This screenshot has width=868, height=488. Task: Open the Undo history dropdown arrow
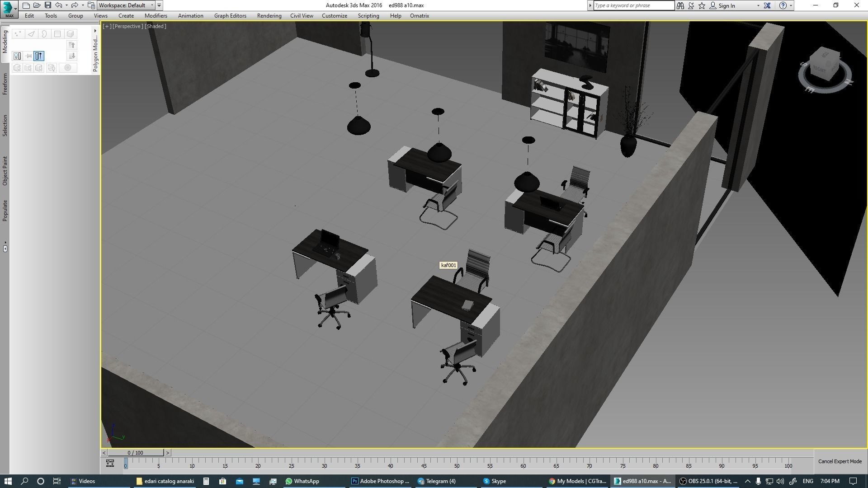pyautogui.click(x=66, y=5)
